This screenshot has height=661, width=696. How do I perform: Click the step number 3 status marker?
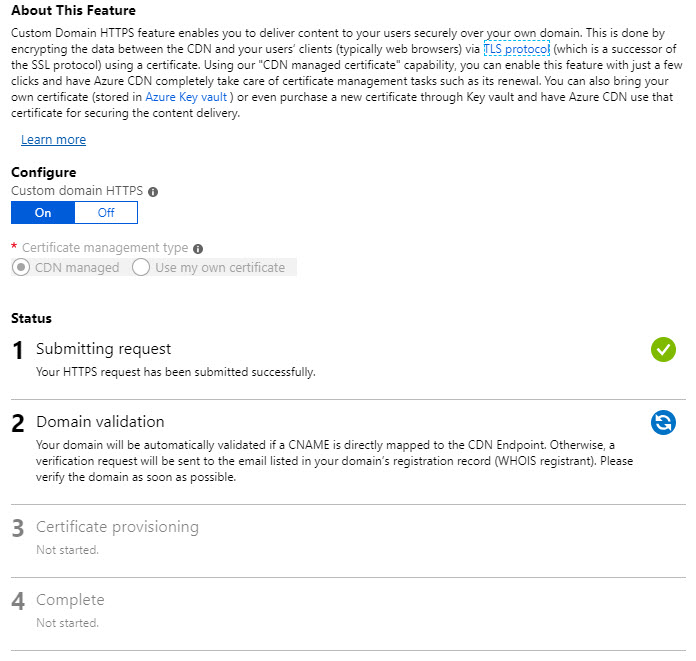click(x=18, y=528)
